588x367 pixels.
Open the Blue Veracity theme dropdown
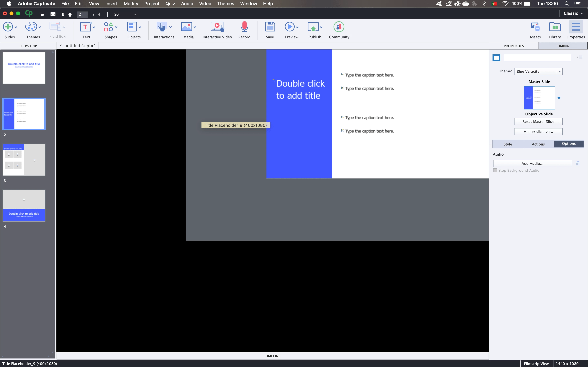click(x=538, y=71)
